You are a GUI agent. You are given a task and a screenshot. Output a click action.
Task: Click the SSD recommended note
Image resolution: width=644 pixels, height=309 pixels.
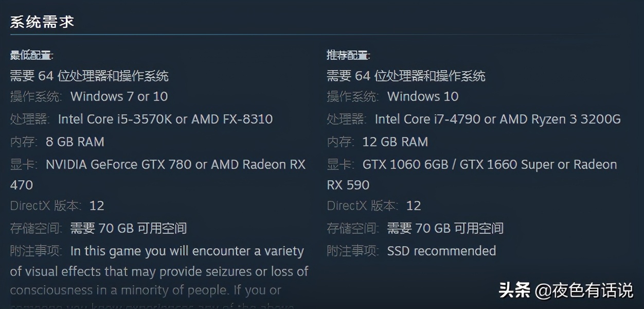pos(441,251)
